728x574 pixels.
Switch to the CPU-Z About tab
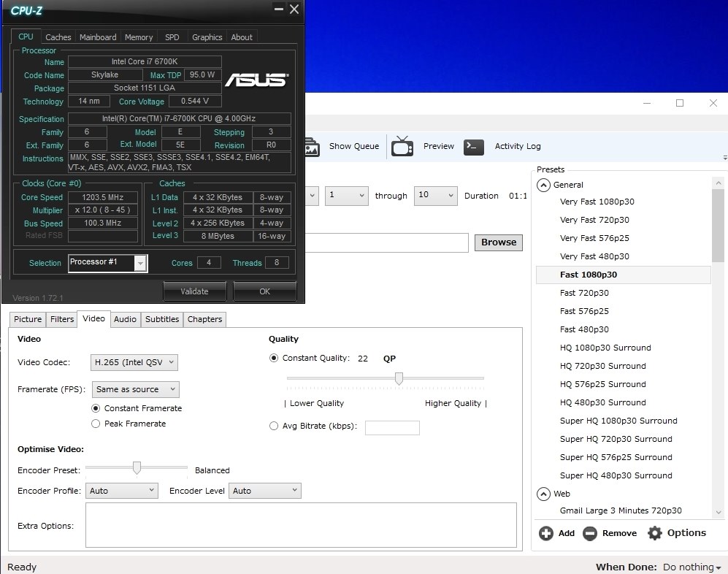(x=242, y=37)
